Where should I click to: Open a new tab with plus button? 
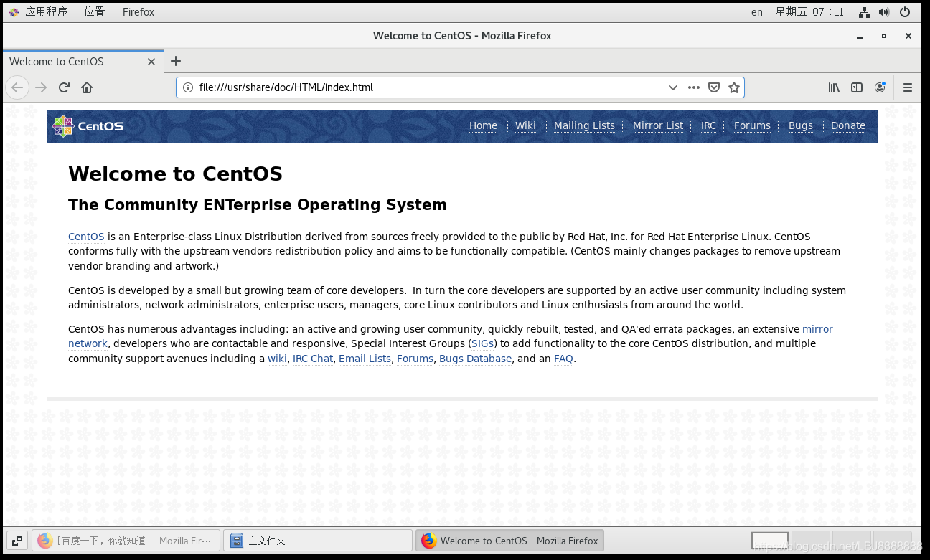(176, 61)
